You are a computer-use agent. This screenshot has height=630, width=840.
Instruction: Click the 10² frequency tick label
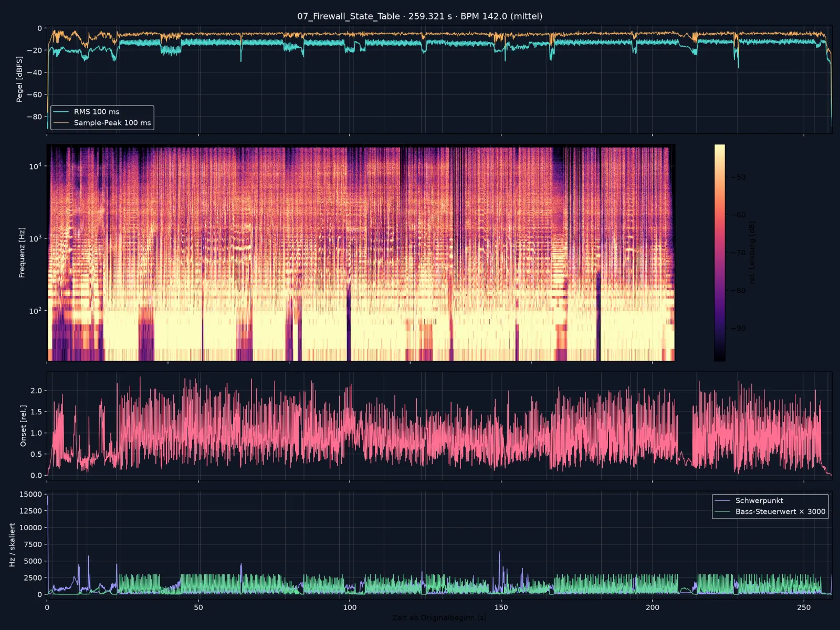click(x=35, y=311)
